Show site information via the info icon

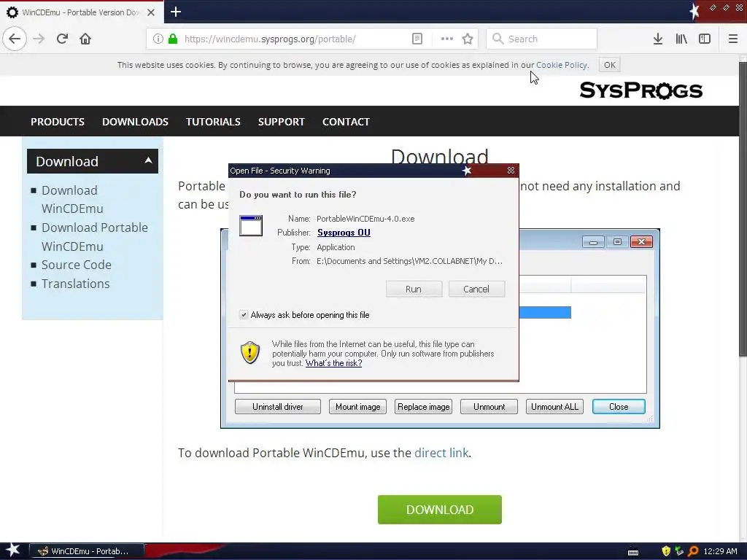point(158,39)
